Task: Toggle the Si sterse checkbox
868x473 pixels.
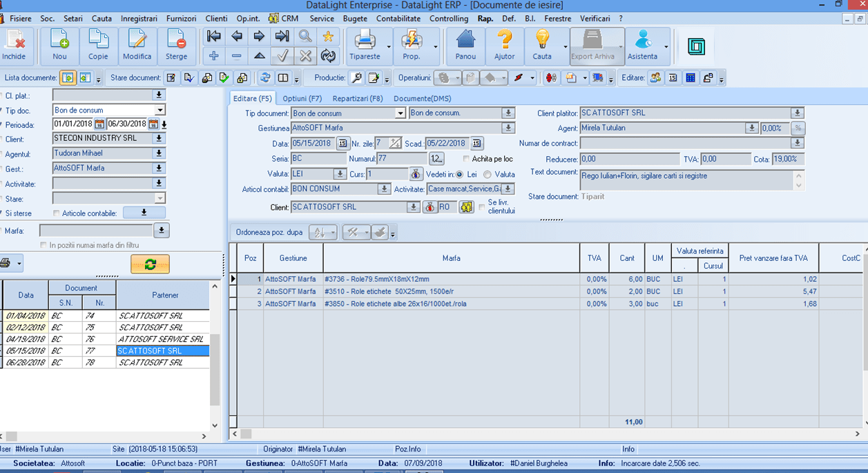Action: click(1, 213)
